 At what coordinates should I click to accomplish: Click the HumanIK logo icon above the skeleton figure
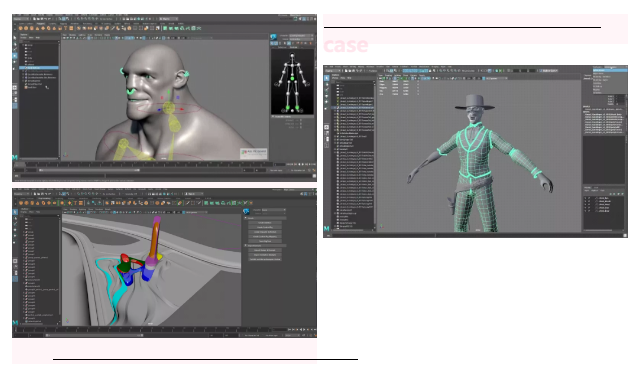(273, 37)
